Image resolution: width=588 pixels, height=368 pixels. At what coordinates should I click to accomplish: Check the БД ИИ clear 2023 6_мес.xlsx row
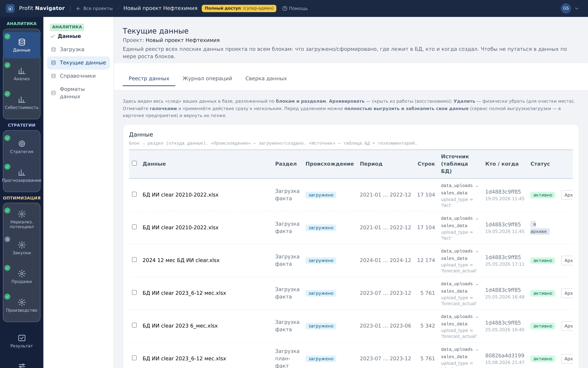134,325
